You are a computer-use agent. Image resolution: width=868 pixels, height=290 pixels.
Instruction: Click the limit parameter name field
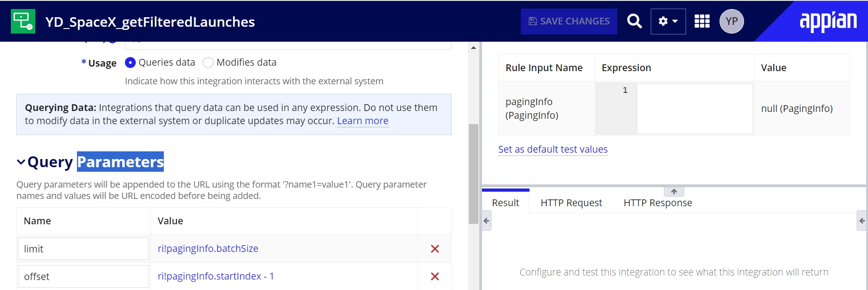83,249
